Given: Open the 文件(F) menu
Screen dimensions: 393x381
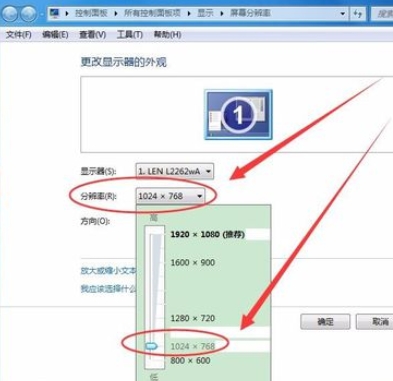Looking at the screenshot, I should click(x=19, y=35).
